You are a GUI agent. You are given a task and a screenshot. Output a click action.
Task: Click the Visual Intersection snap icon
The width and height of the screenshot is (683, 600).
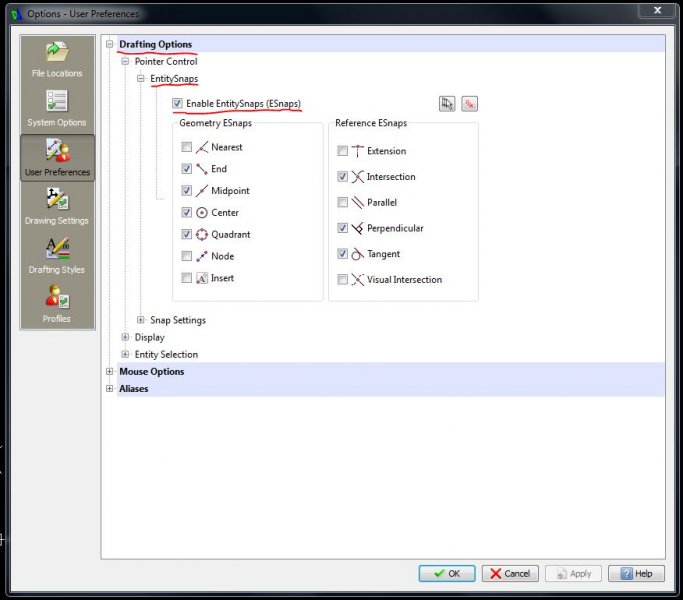[x=358, y=280]
